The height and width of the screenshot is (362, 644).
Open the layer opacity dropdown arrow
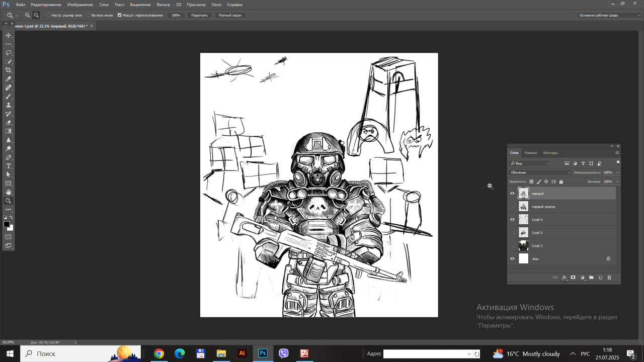click(x=617, y=172)
